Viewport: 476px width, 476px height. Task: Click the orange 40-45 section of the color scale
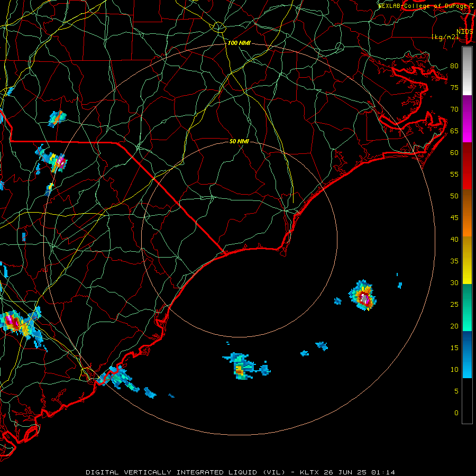coord(467,213)
